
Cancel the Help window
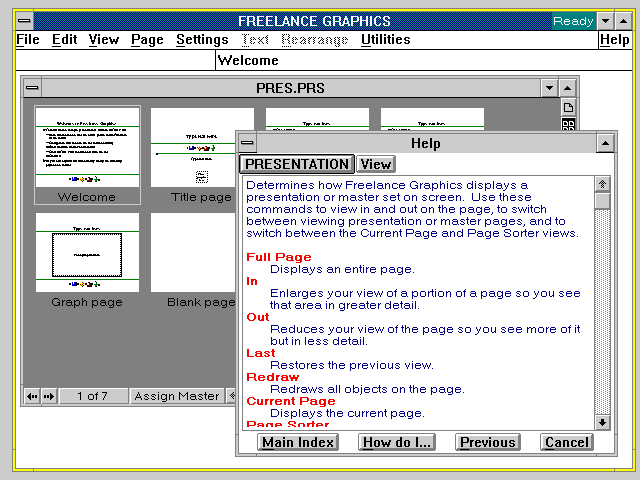click(x=567, y=442)
